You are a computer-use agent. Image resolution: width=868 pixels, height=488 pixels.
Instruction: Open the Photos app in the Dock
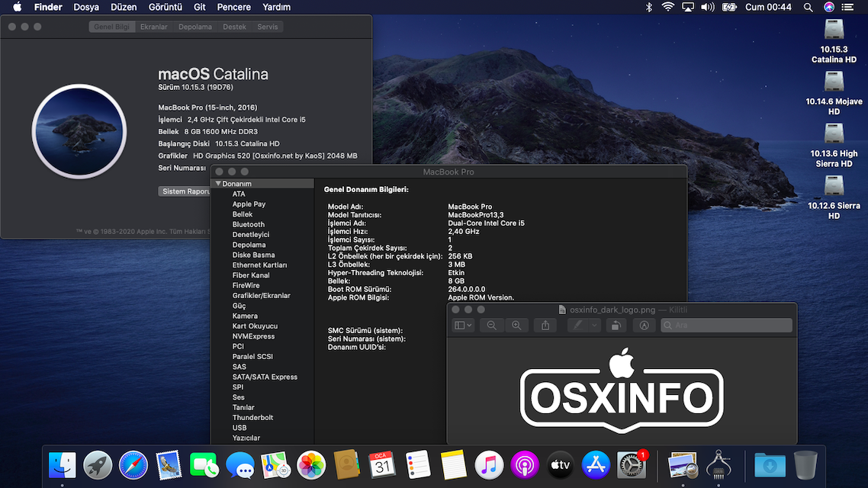pyautogui.click(x=311, y=464)
